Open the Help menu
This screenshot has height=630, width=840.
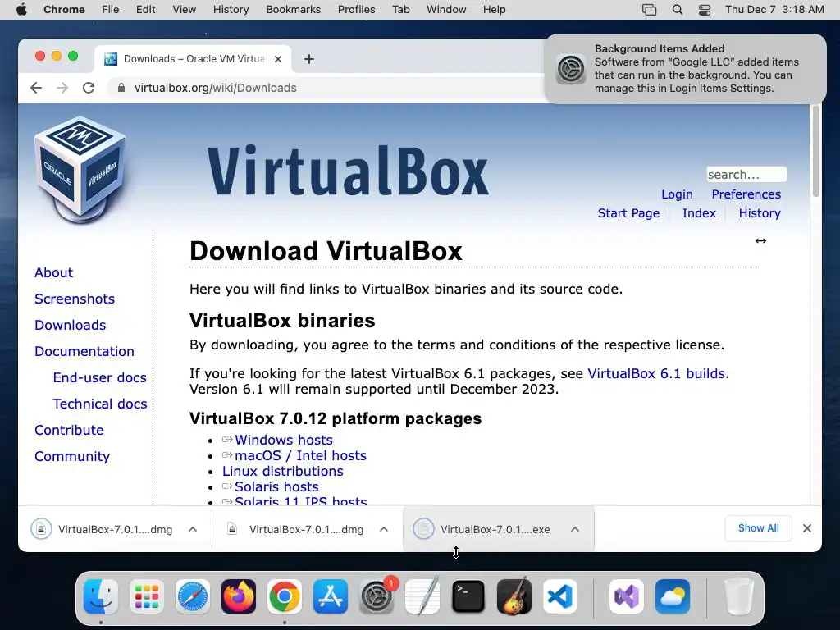[494, 10]
